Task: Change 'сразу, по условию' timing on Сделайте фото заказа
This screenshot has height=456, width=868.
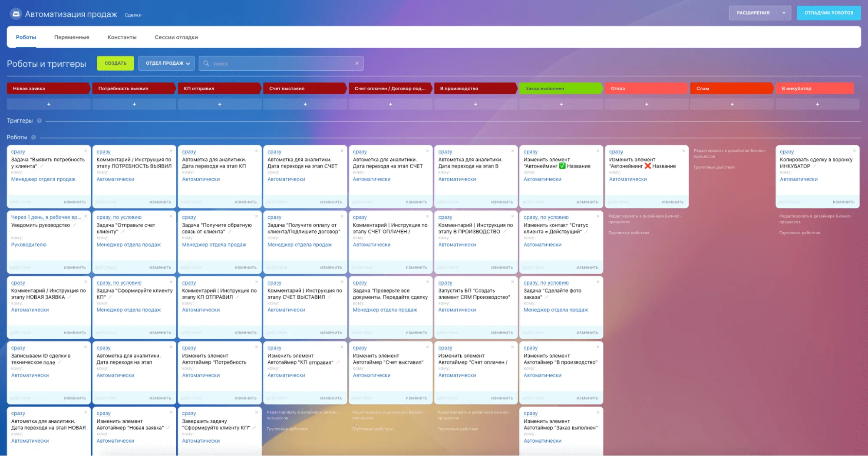Action: 546,283
